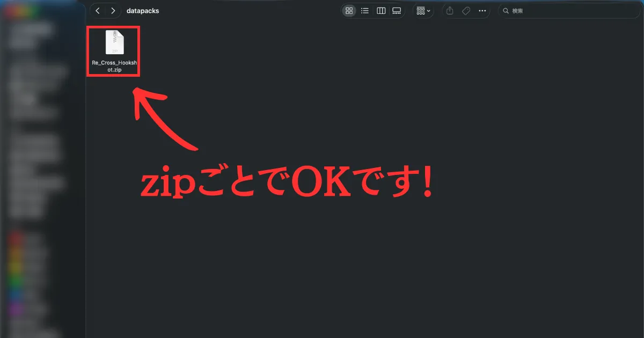Select the purple tag in sidebar
The width and height of the screenshot is (644, 338).
[x=16, y=309]
